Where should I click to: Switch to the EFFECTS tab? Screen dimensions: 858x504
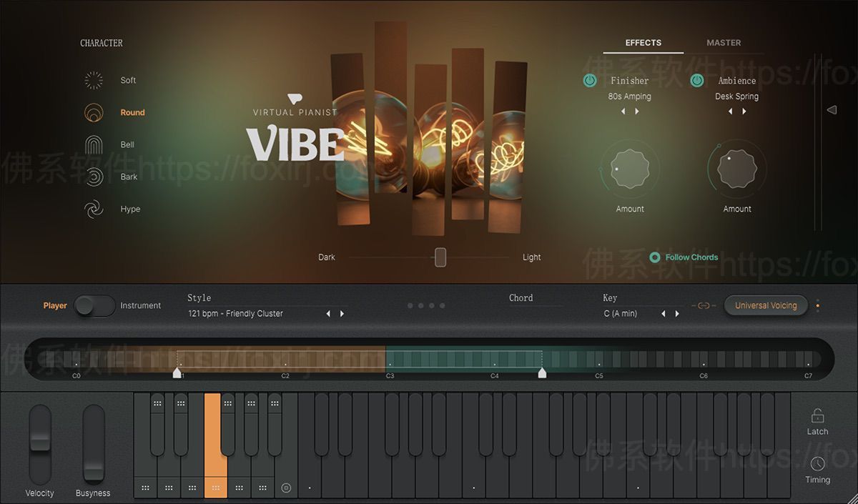643,43
